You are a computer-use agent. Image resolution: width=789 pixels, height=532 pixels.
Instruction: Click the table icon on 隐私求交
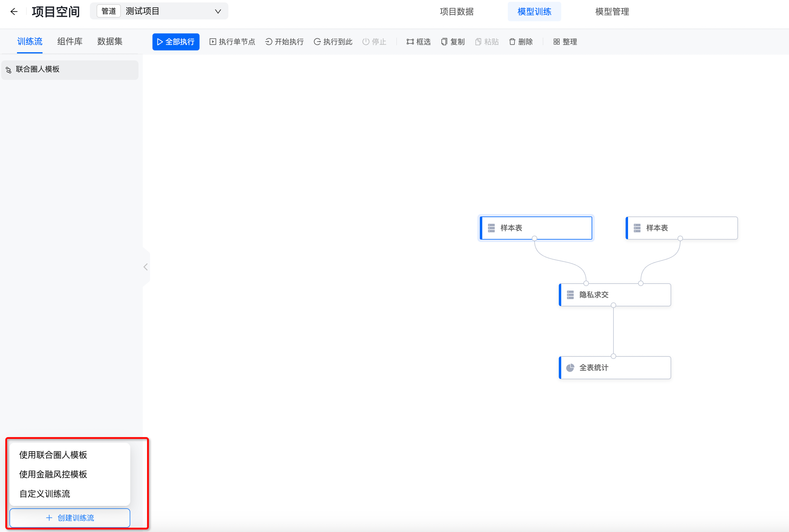pos(570,295)
